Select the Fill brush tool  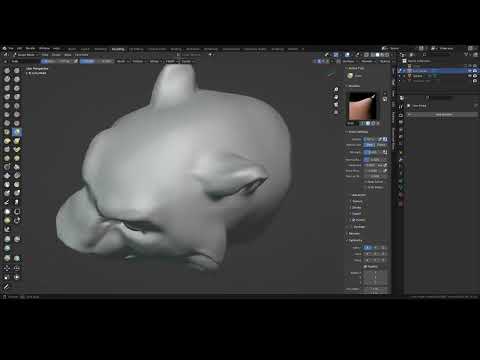17,115
